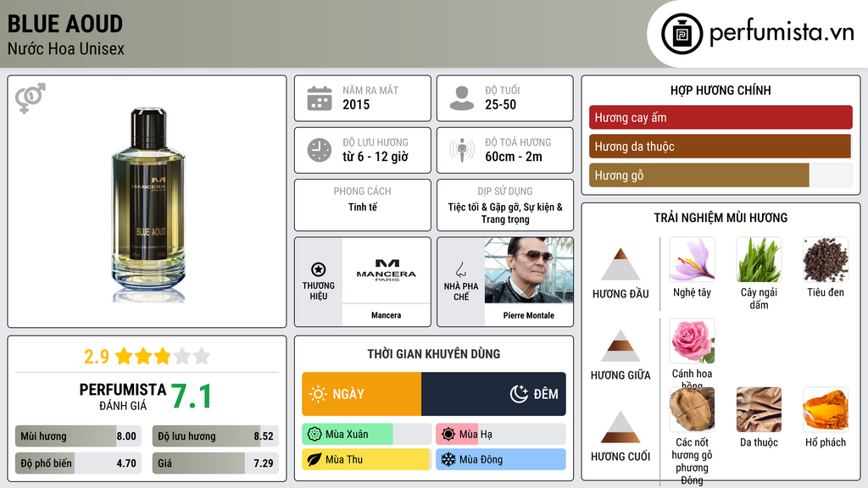Click the Nước Hoa Unisex subtitle
The height and width of the screenshot is (488, 868).
66,48
